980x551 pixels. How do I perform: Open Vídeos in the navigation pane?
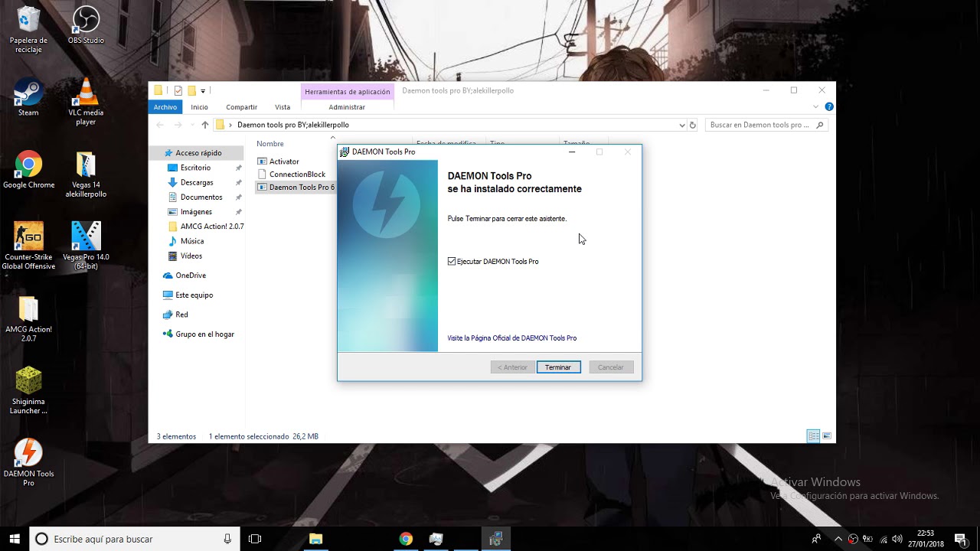(191, 256)
